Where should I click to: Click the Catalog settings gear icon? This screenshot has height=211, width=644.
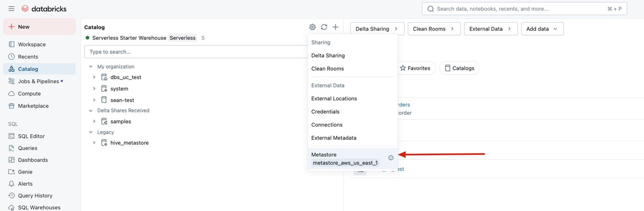(312, 27)
